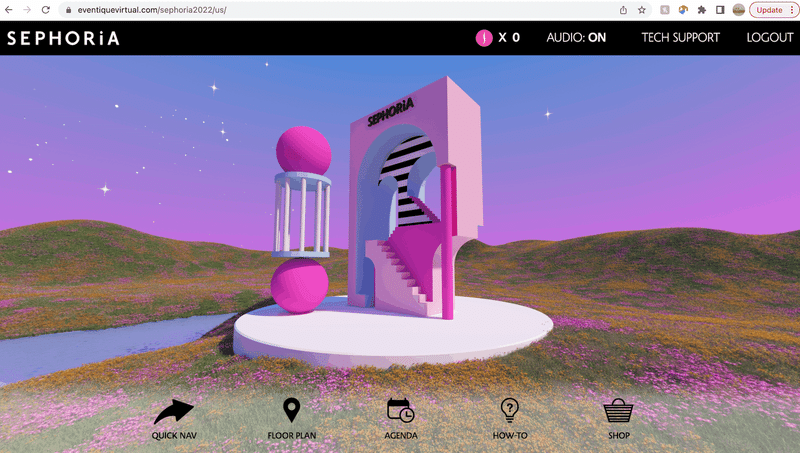This screenshot has width=800, height=453.
Task: Click the gray extension icon beside the star
Action: coord(664,10)
